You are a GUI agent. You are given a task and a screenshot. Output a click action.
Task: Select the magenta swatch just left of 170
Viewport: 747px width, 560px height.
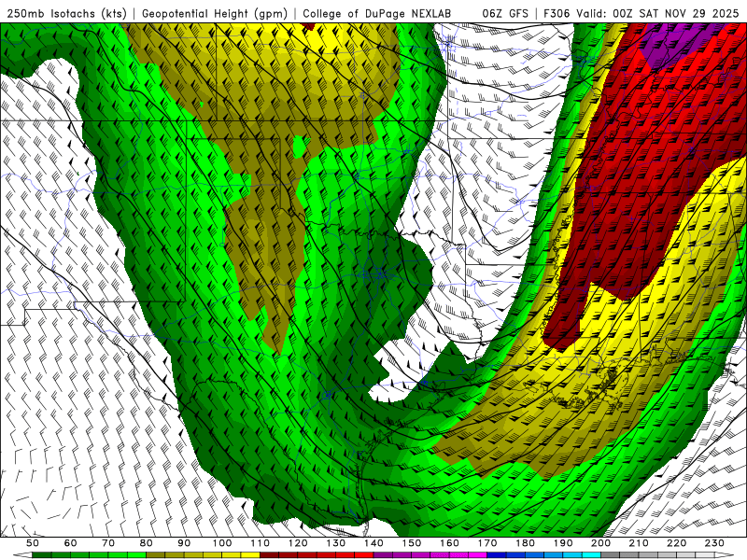[x=478, y=555]
